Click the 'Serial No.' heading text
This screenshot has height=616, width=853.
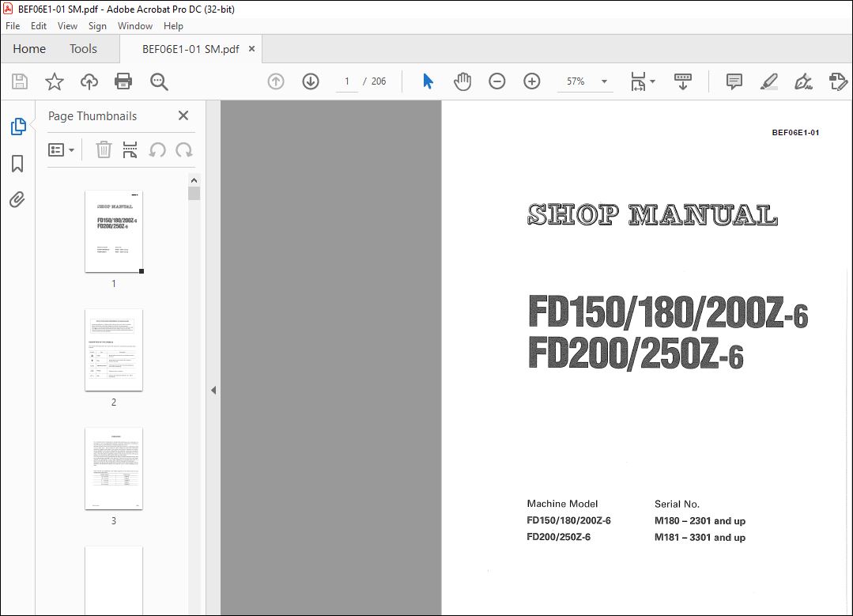click(677, 504)
